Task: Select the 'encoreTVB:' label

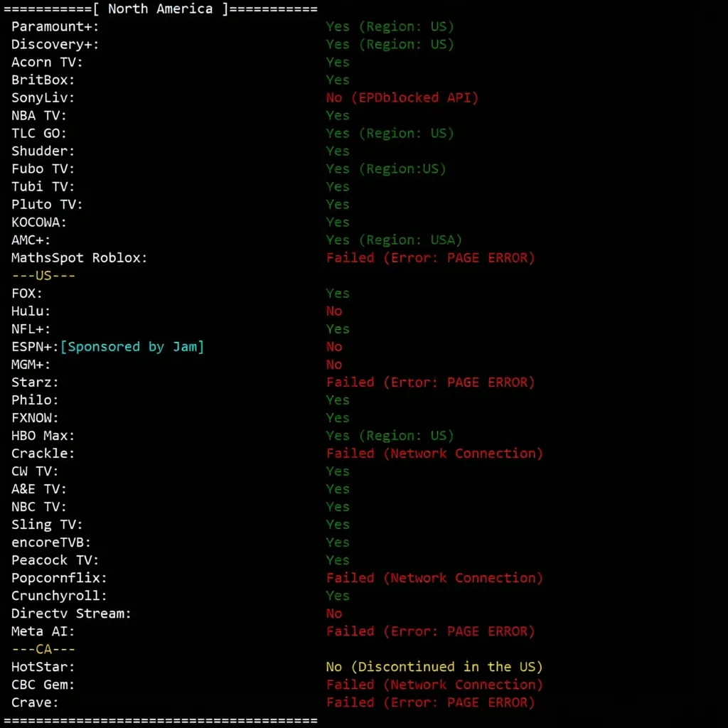Action: 51,542
